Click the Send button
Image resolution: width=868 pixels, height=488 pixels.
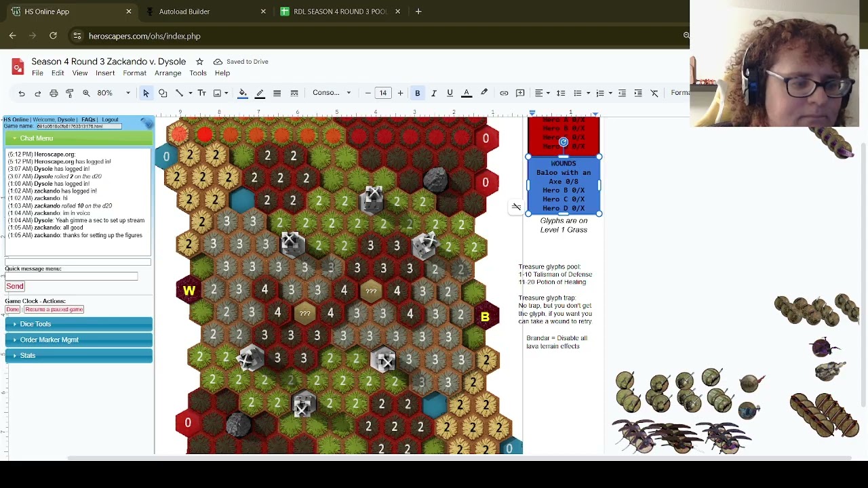[15, 286]
